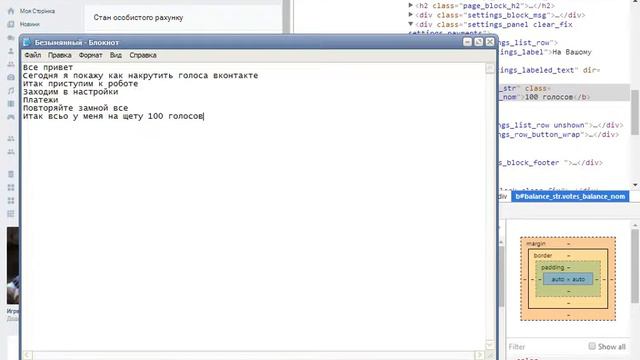Click the Стан особистого рахунку heading
640x360 pixels.
138,18
